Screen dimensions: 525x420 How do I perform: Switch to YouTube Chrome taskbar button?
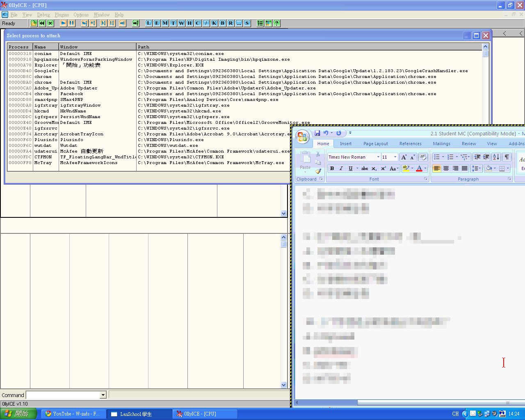[x=74, y=414]
